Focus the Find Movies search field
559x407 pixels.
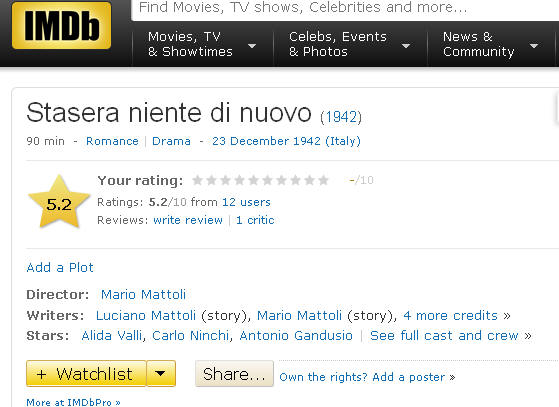point(345,8)
